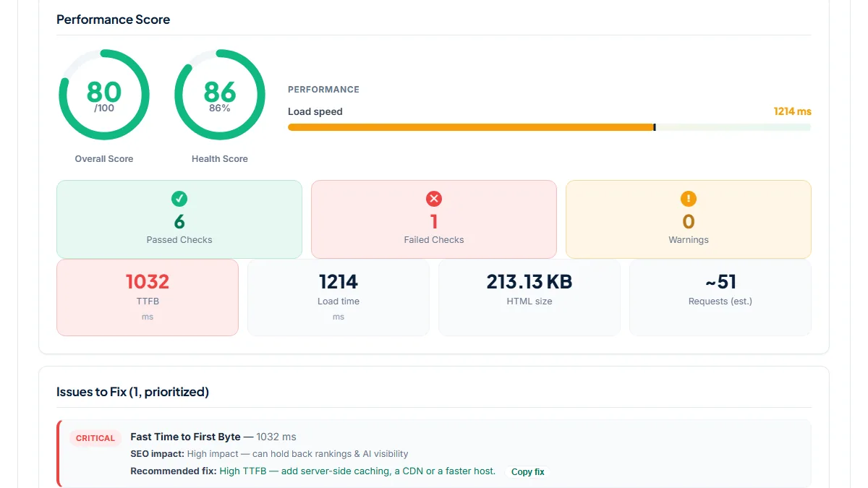868x488 pixels.
Task: Select the Load time 1214 ms tile
Action: point(339,297)
